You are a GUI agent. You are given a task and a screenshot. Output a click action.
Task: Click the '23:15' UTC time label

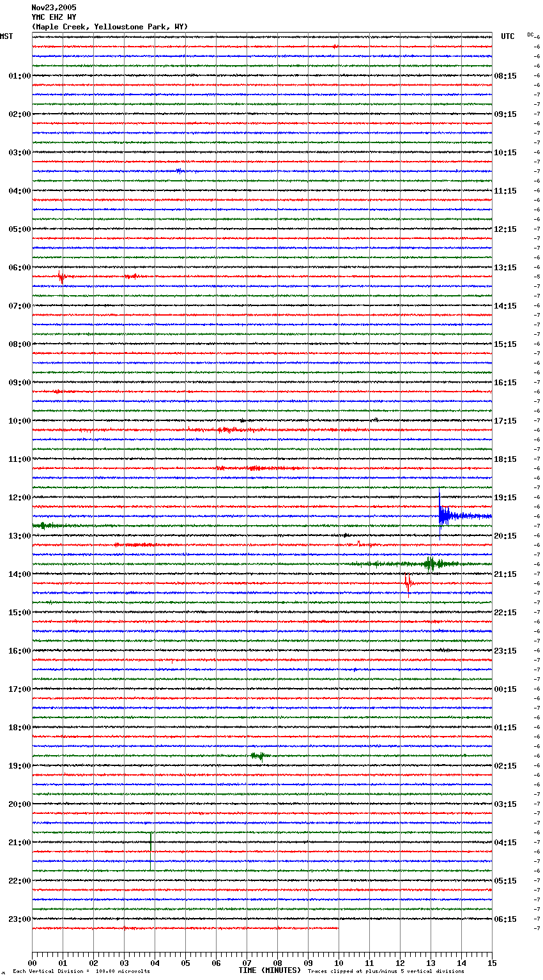point(505,651)
